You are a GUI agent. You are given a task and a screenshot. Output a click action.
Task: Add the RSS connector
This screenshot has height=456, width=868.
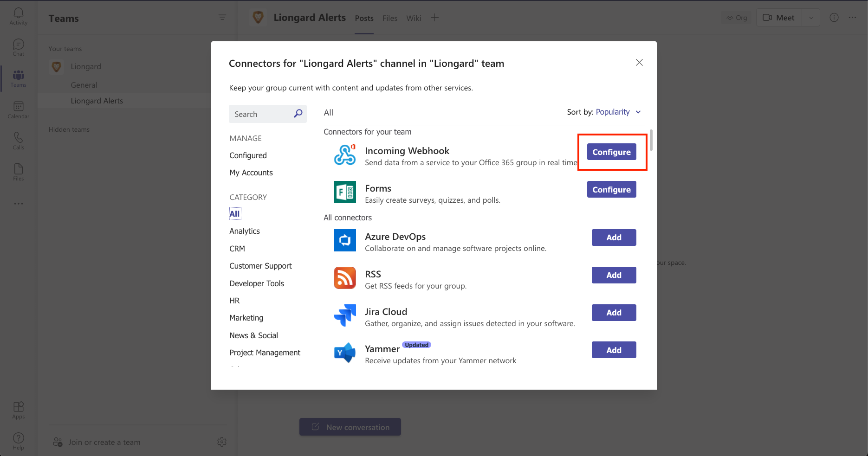(614, 275)
